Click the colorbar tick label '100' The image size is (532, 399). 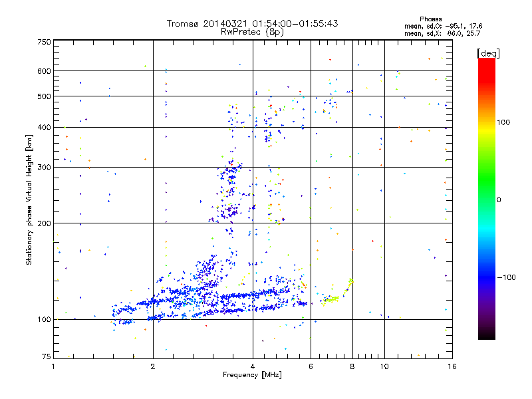503,122
